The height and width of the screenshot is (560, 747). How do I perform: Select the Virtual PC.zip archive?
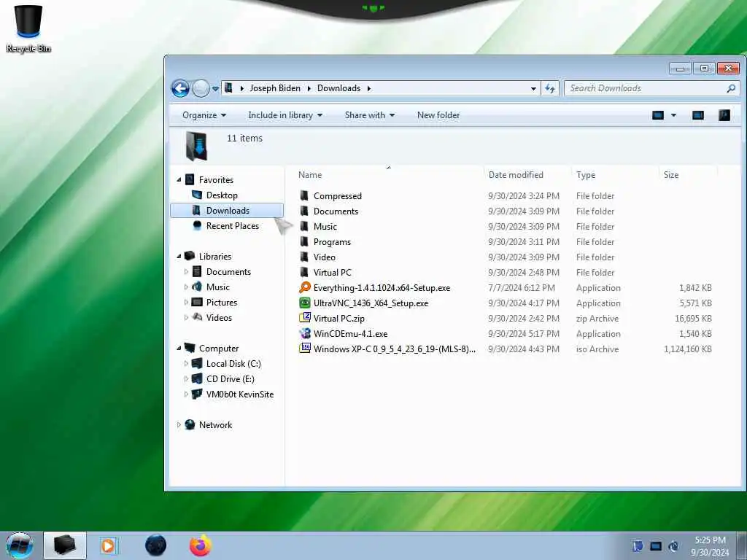click(x=338, y=318)
